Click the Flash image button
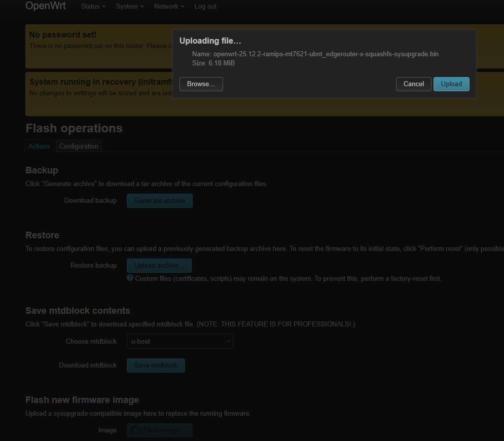 click(160, 430)
